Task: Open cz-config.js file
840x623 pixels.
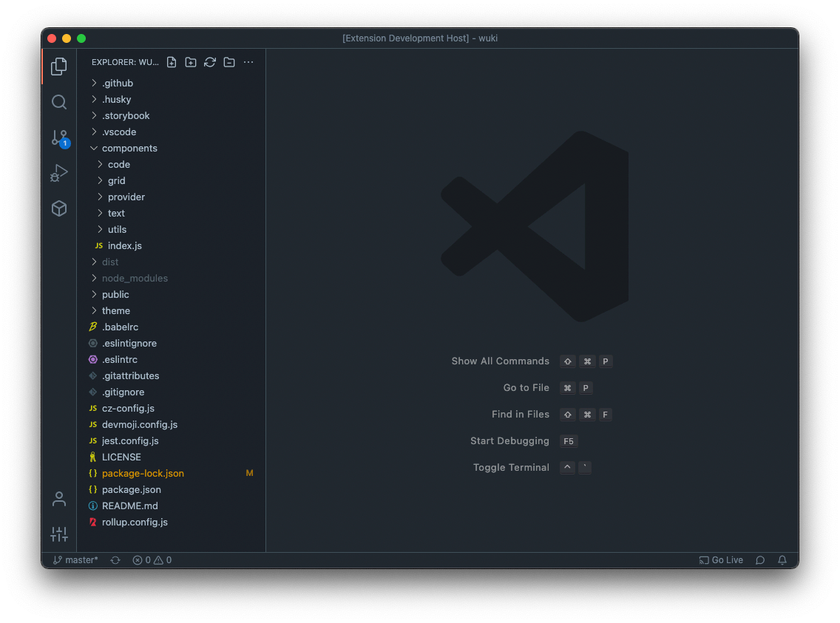Action: point(172,409)
